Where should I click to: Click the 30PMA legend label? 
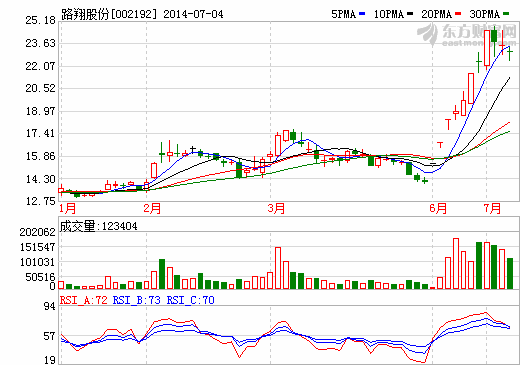tap(485, 14)
